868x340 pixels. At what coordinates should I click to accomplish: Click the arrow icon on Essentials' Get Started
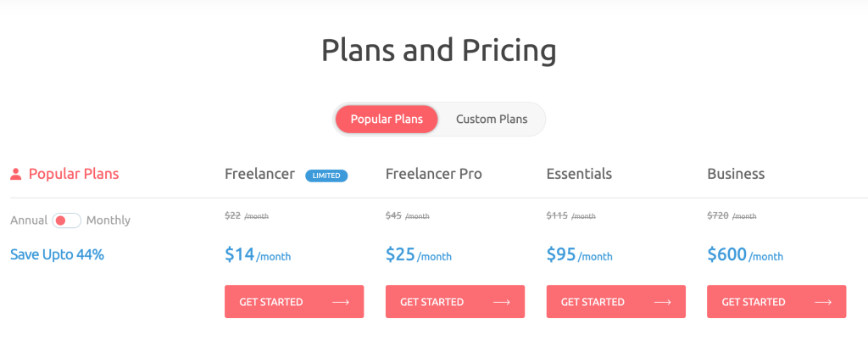tap(662, 302)
